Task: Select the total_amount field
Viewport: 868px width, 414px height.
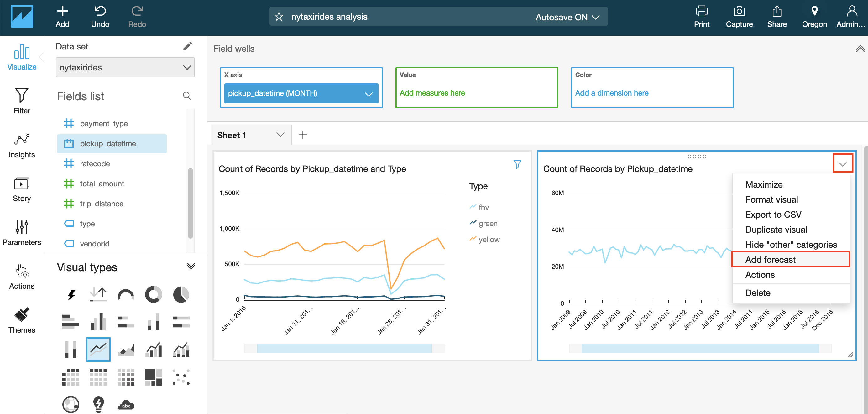Action: tap(112, 184)
